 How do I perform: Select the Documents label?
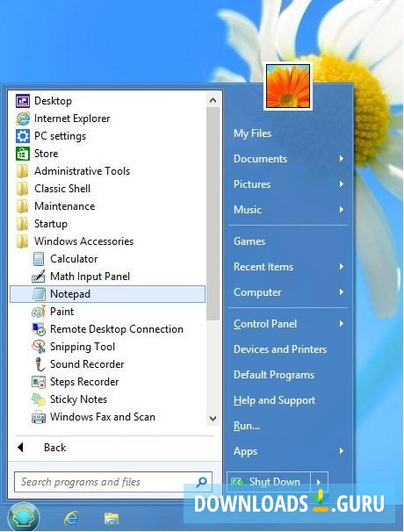(x=260, y=158)
